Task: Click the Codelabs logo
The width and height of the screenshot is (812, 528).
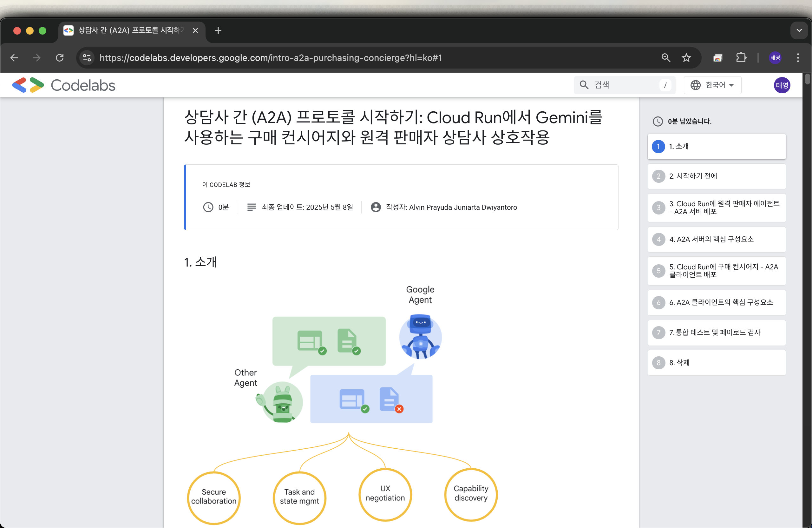Action: click(x=64, y=85)
